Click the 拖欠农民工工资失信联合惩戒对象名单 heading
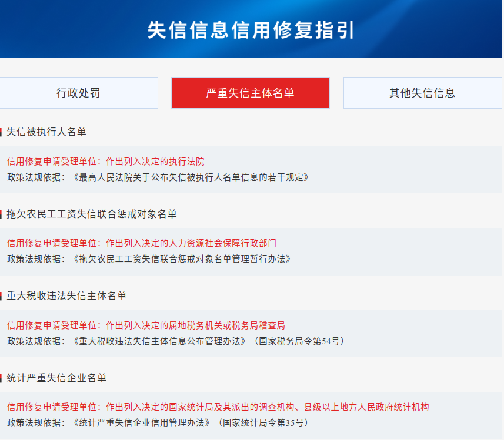The image size is (504, 440). click(92, 214)
